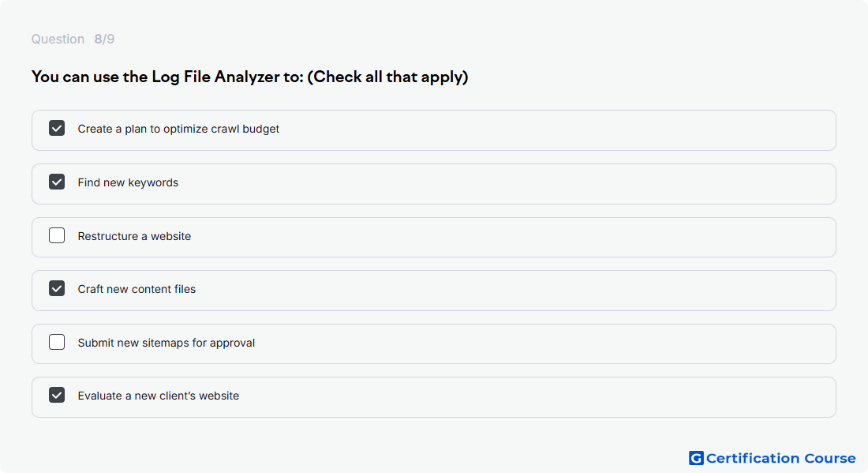Deselect the 'Evaluate a new client's website' checkbox
The height and width of the screenshot is (473, 868).
(x=57, y=396)
